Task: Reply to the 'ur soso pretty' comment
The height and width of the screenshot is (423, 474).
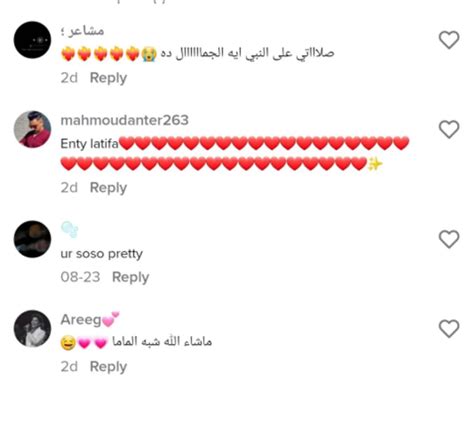Action: coord(130,277)
